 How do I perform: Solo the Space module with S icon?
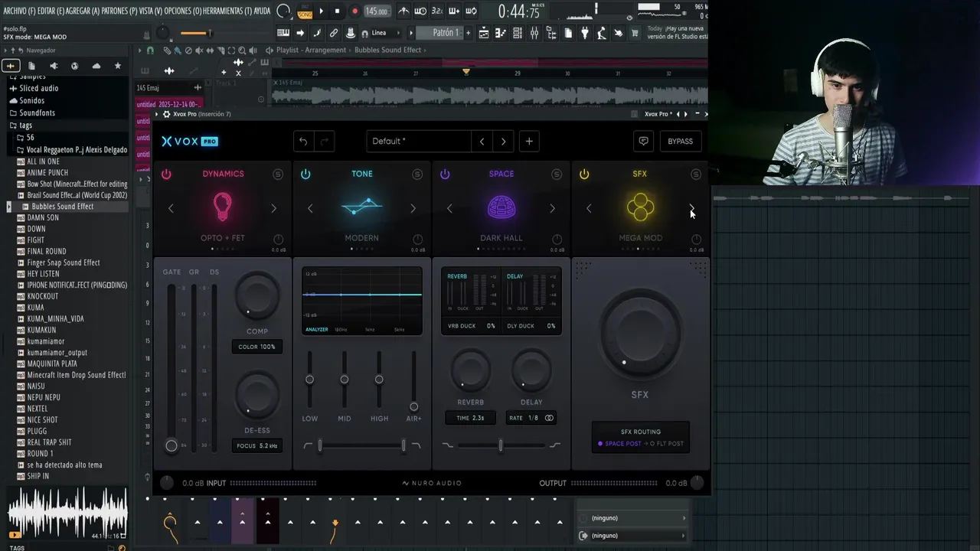557,174
